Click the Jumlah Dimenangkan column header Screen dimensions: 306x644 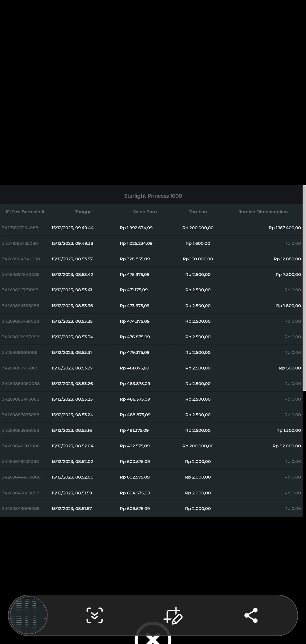(x=263, y=212)
